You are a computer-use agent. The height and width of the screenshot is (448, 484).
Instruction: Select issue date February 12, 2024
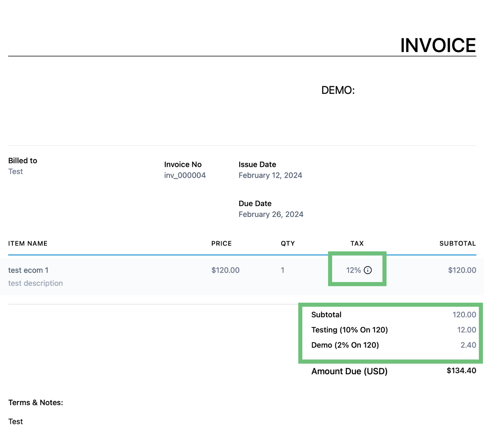point(270,175)
